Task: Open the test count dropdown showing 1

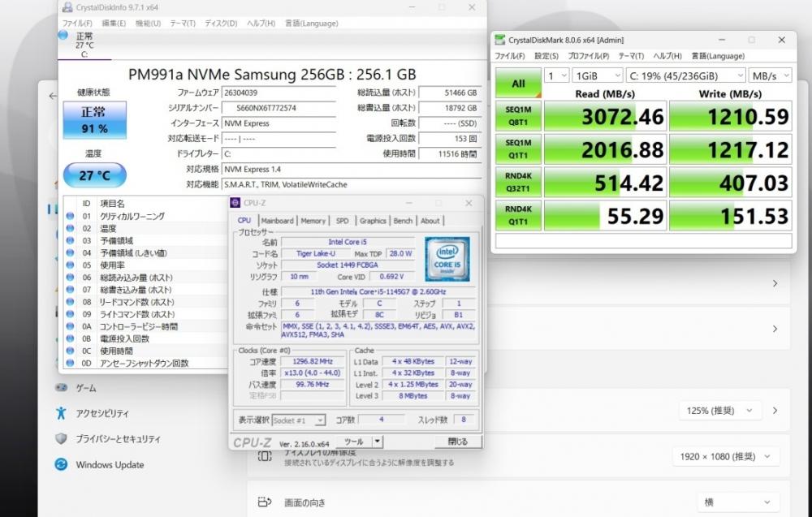Action: 556,75
